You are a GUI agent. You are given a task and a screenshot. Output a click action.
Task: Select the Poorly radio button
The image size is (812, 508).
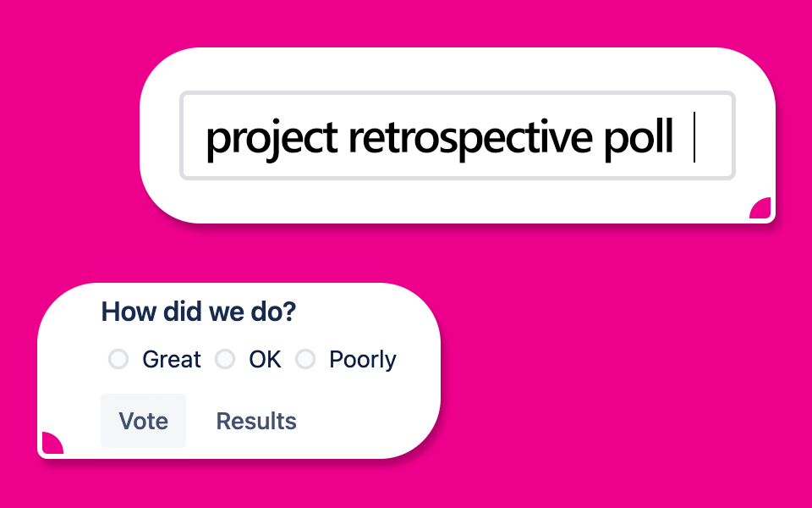tap(305, 360)
